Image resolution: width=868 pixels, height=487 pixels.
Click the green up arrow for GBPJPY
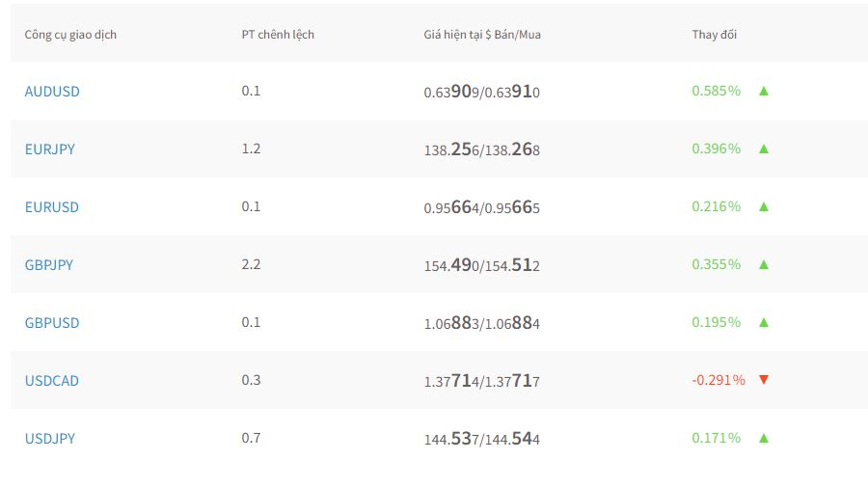pos(764,264)
